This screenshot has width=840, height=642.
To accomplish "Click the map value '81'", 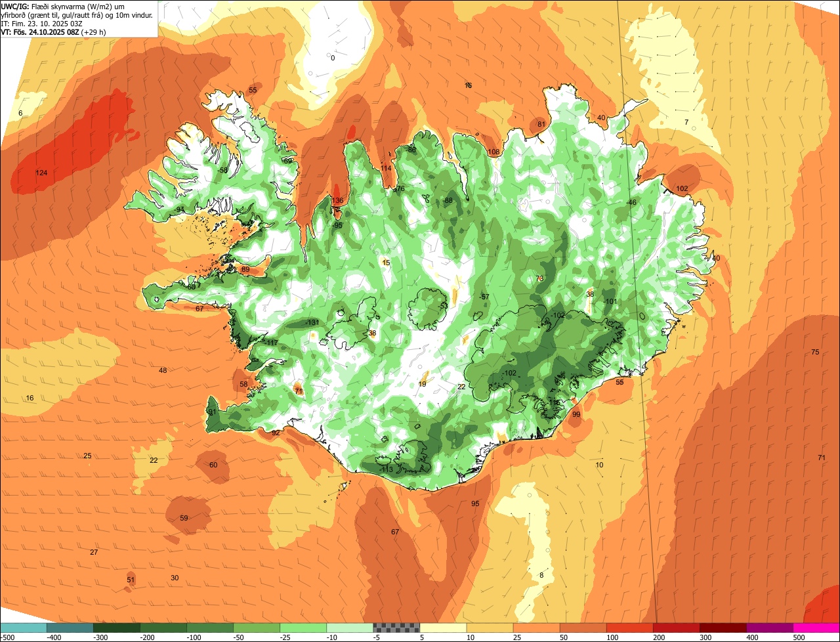I will (x=541, y=123).
